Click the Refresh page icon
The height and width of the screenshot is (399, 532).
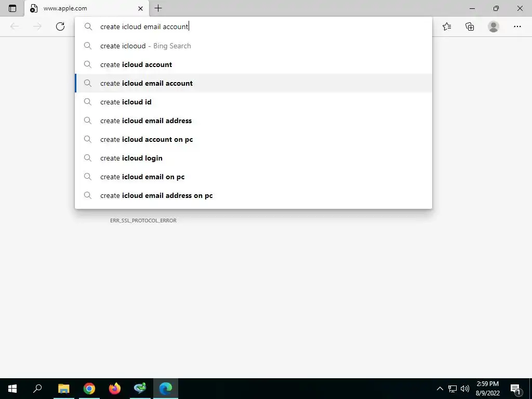[60, 26]
